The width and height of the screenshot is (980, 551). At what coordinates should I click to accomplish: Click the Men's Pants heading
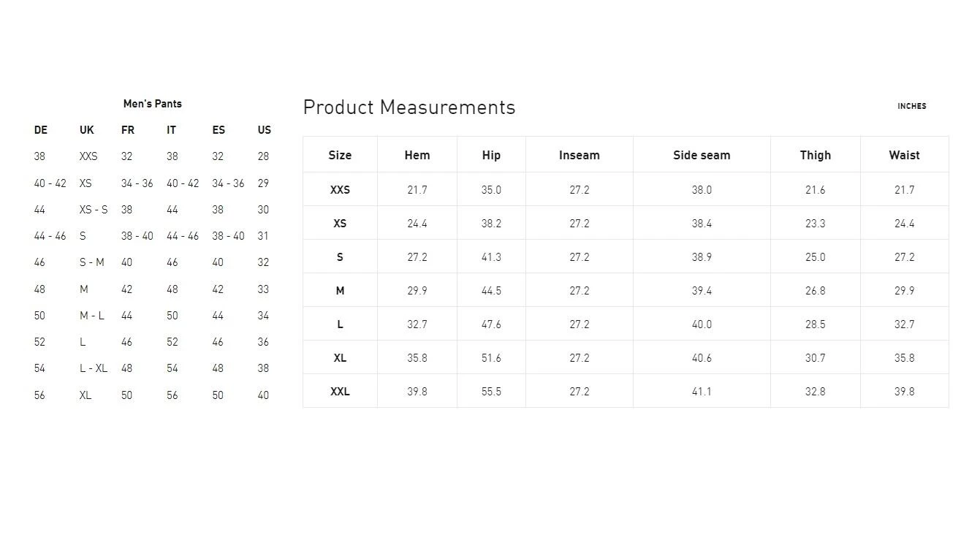[152, 104]
